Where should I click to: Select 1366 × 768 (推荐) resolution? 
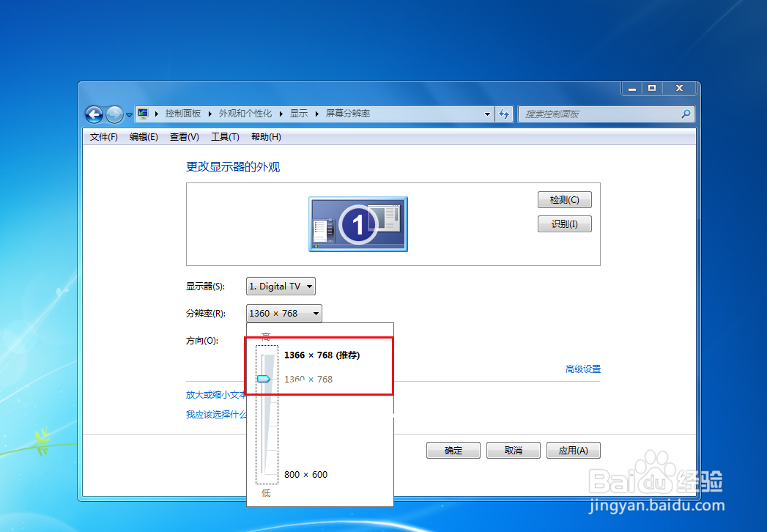click(322, 355)
